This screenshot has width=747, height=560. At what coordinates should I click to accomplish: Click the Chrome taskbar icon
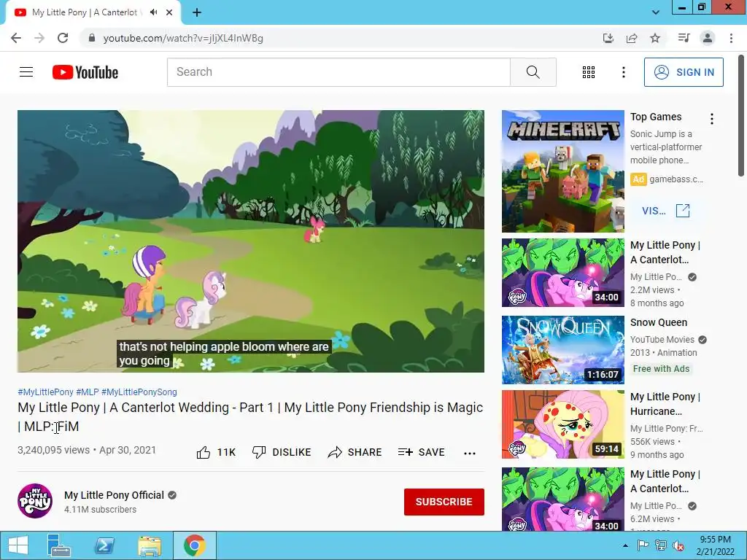194,545
